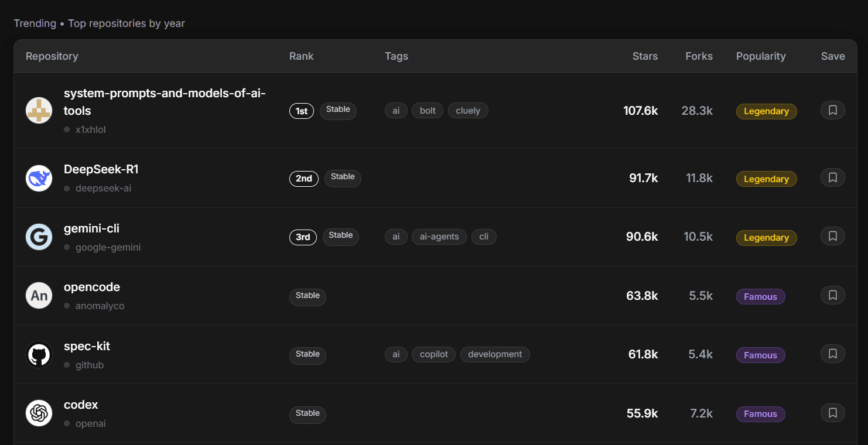The width and height of the screenshot is (868, 445).
Task: Toggle bookmark for gemini-cli repository
Action: (x=832, y=236)
